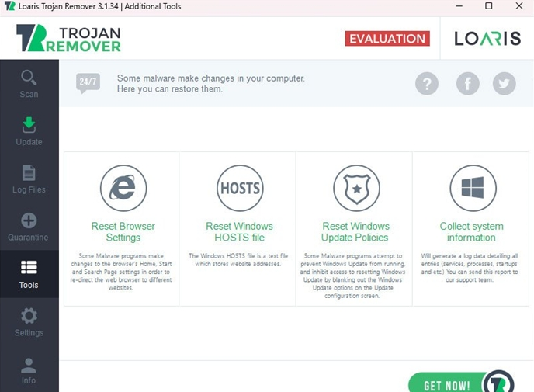
Task: Switch to the Scan tab label
Action: [x=29, y=95]
